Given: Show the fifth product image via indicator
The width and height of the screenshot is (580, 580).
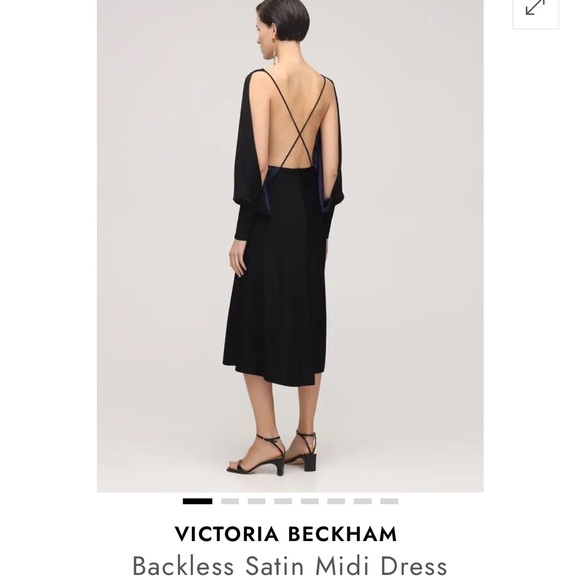Looking at the screenshot, I should (x=310, y=501).
